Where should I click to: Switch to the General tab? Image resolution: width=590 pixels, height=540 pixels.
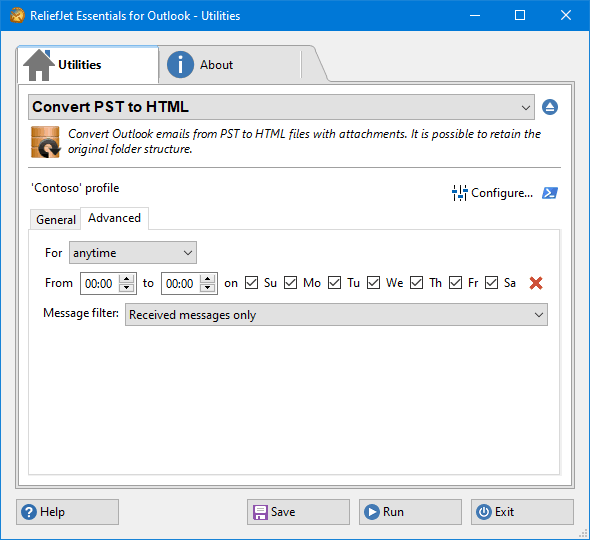tap(56, 219)
